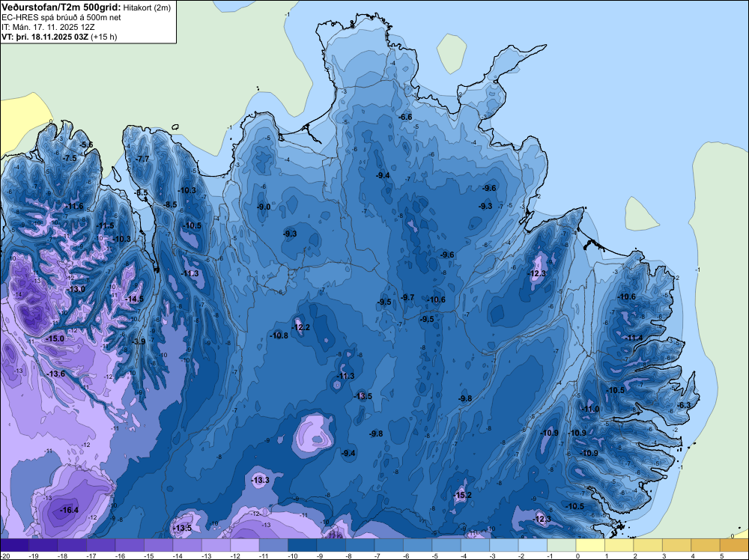The width and height of the screenshot is (749, 560).
Task: Select legend swatch between -10 and -9
Action: click(303, 545)
